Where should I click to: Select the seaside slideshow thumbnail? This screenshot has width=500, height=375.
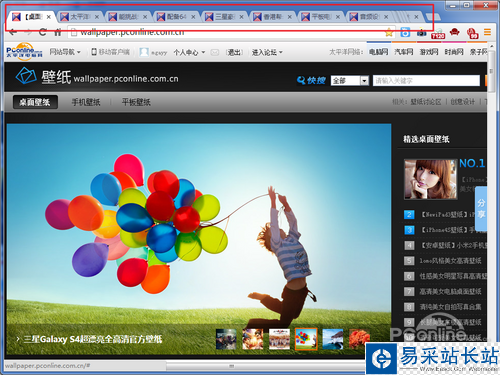tap(333, 339)
